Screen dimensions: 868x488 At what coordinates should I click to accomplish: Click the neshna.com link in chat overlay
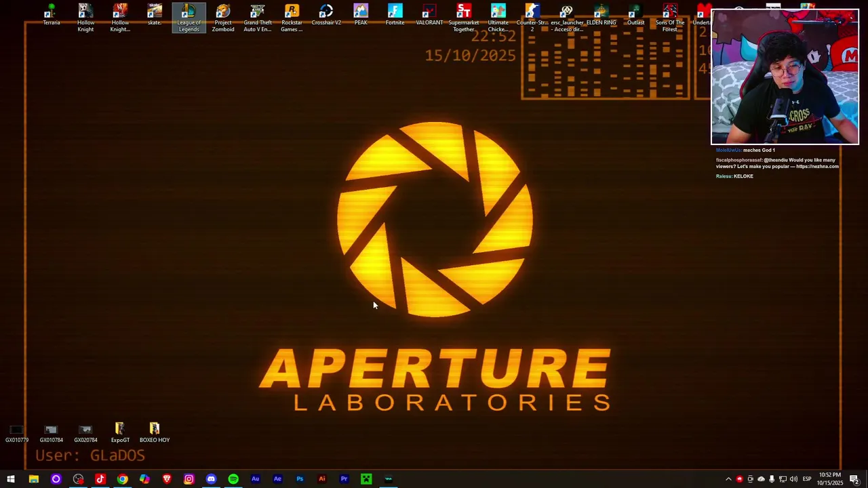pyautogui.click(x=817, y=167)
